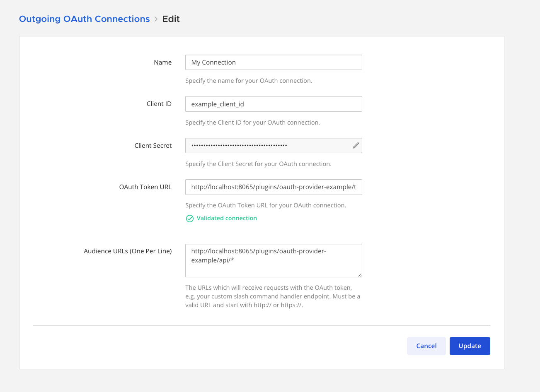This screenshot has height=392, width=540.
Task: Click the resize handle of the Audience URLs box
Action: 359,274
